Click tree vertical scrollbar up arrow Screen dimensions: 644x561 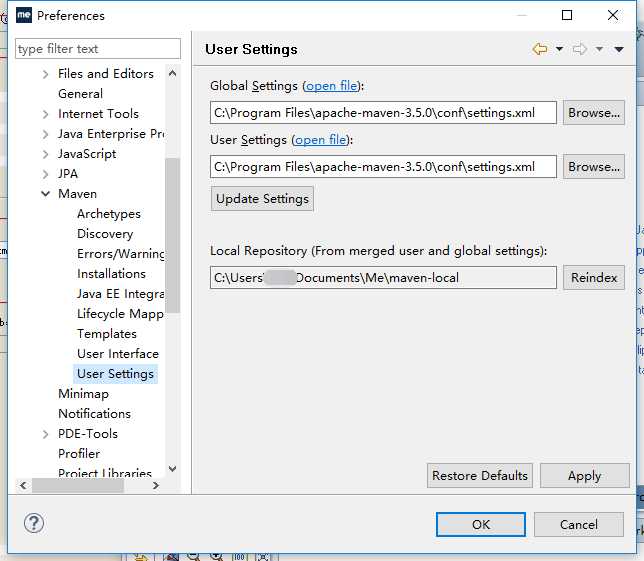172,74
